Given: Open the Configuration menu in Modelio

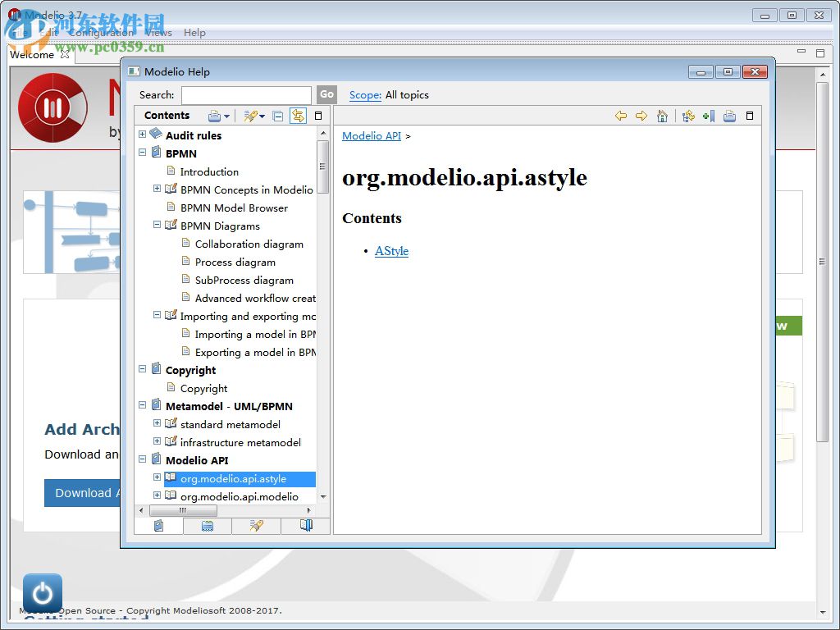Looking at the screenshot, I should 101,33.
